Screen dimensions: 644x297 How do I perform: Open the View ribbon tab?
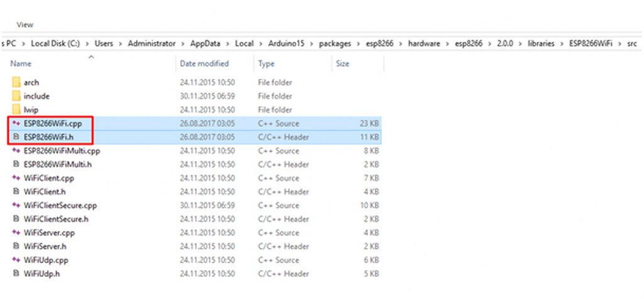click(x=25, y=25)
